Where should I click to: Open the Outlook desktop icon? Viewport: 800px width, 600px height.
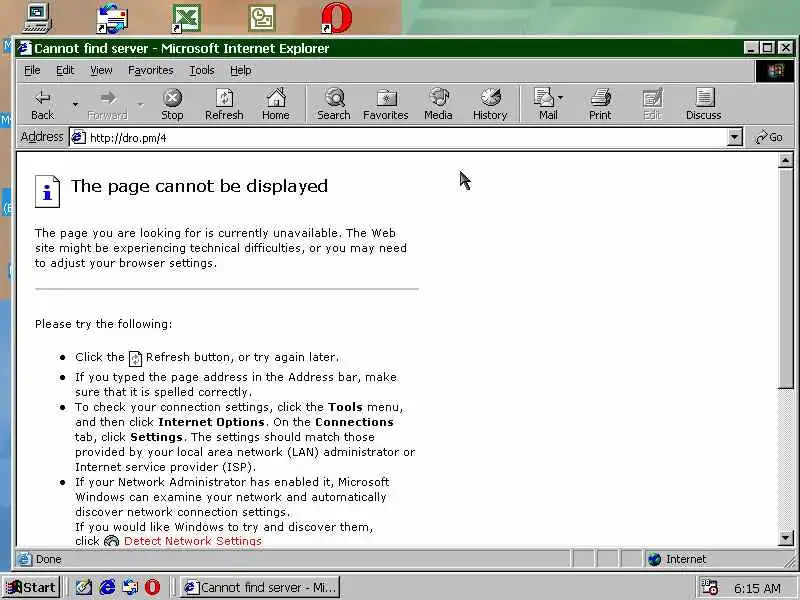(x=262, y=18)
